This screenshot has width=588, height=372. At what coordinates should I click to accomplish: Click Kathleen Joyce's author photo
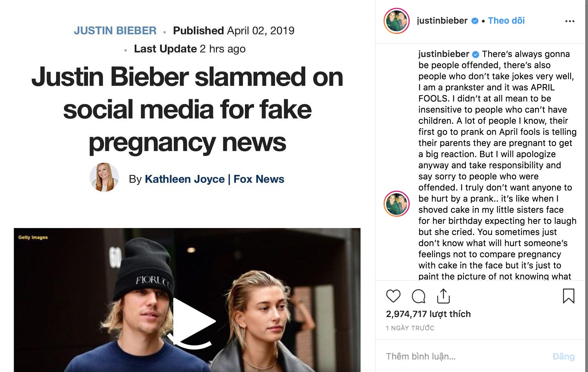(x=104, y=177)
